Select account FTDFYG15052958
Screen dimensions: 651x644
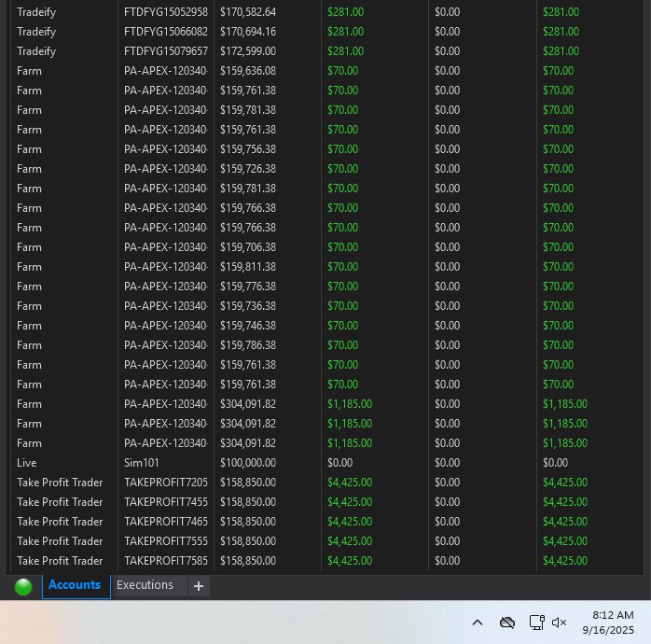point(166,12)
